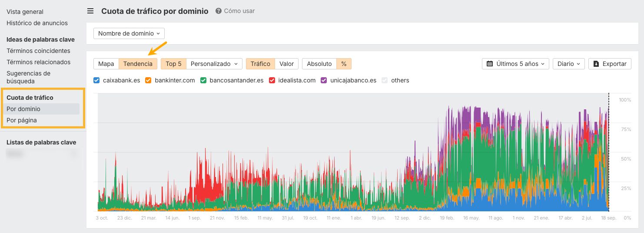Toggle the bankinter.com series checkbox
The width and height of the screenshot is (644, 233).
click(x=148, y=80)
